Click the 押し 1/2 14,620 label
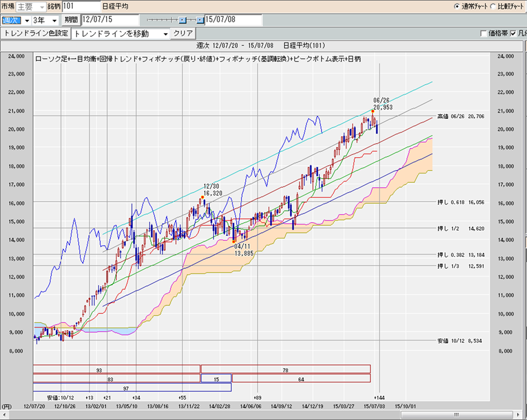 click(461, 228)
